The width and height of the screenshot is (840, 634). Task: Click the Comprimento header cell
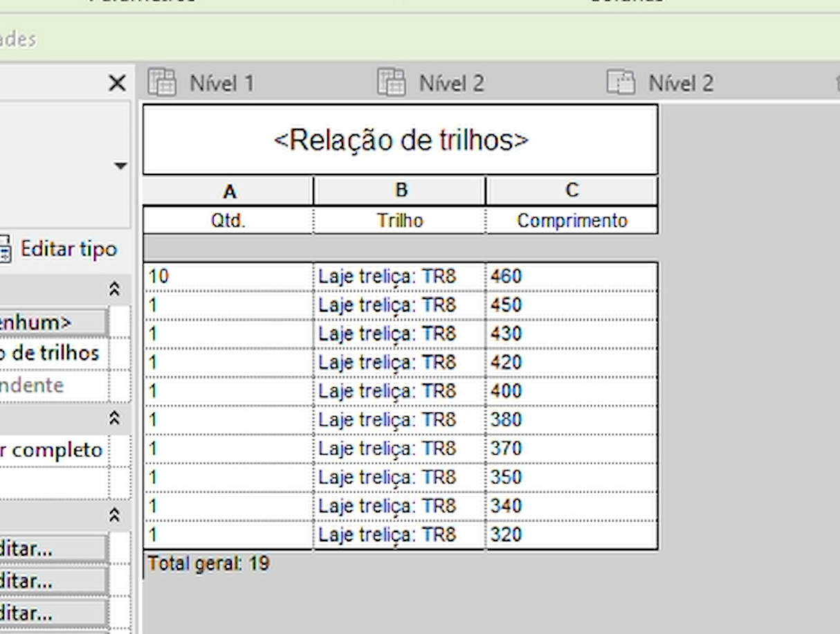coord(572,221)
